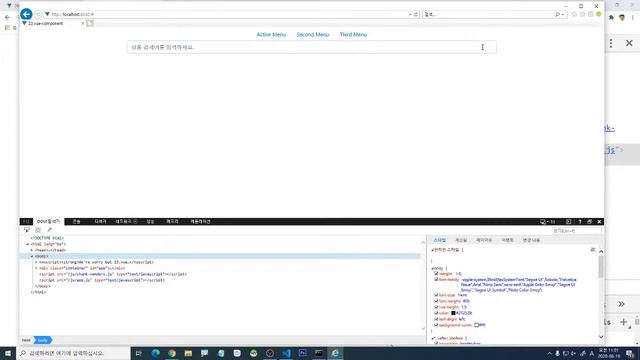Click the Second Menu link
Screen dimensions: 640x360
pos(313,35)
